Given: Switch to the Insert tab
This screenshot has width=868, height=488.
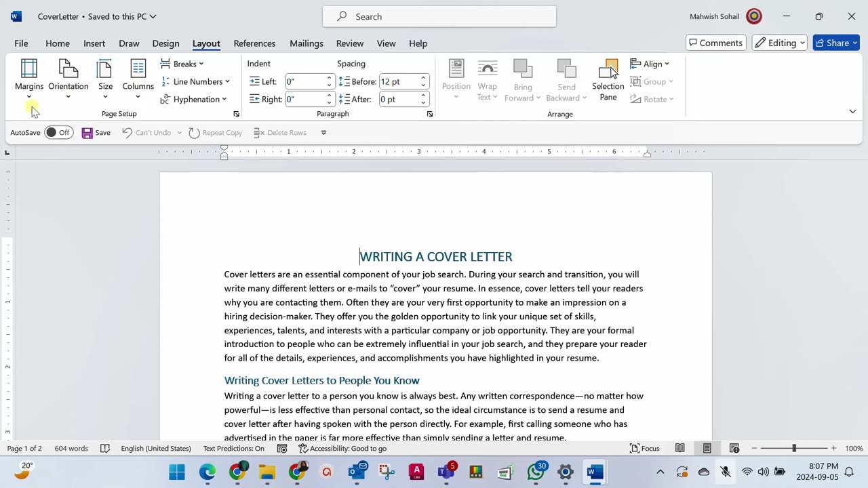Looking at the screenshot, I should tap(94, 43).
